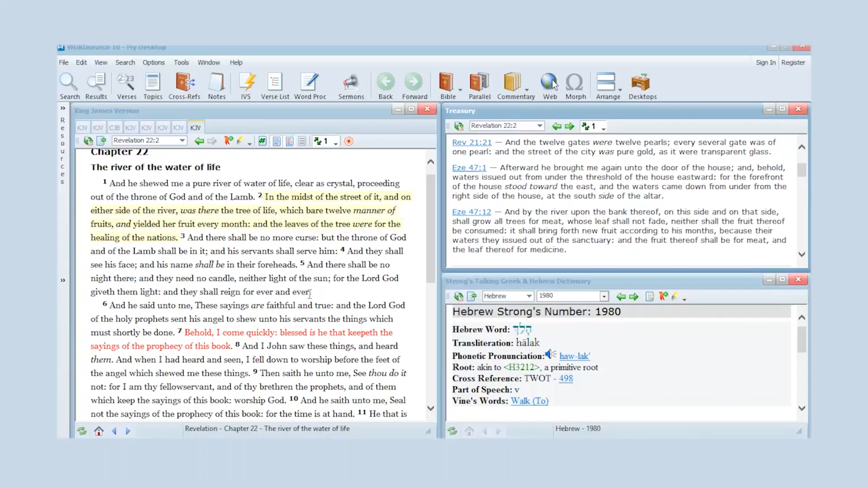Click the Walk (To) Vine's link
868x488 pixels.
(529, 401)
